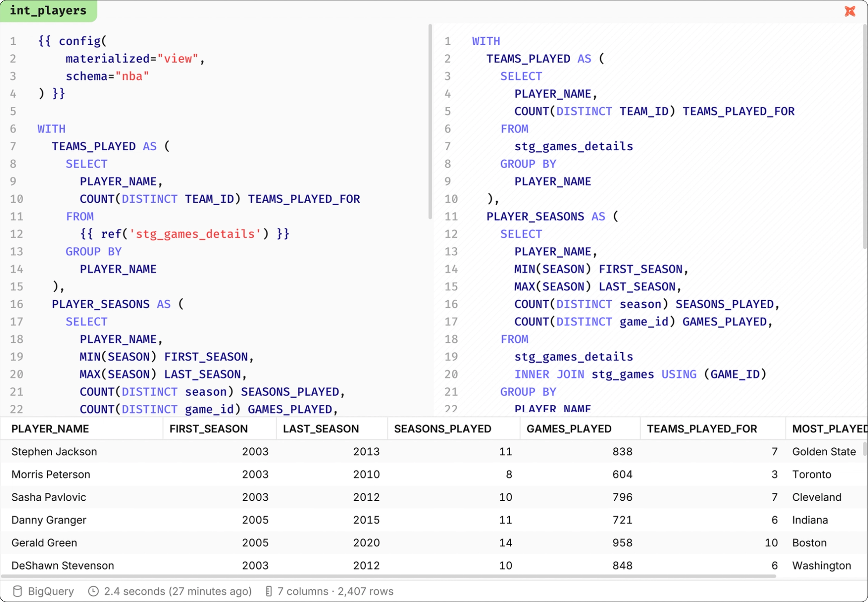Click the clock icon beside 2.4 seconds

tap(93, 591)
